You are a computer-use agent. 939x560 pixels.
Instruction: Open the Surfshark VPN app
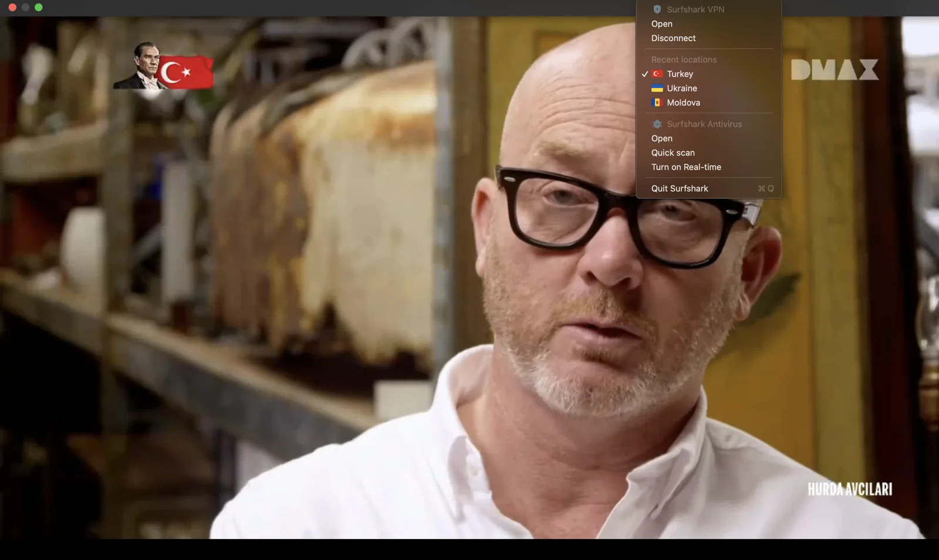(661, 24)
